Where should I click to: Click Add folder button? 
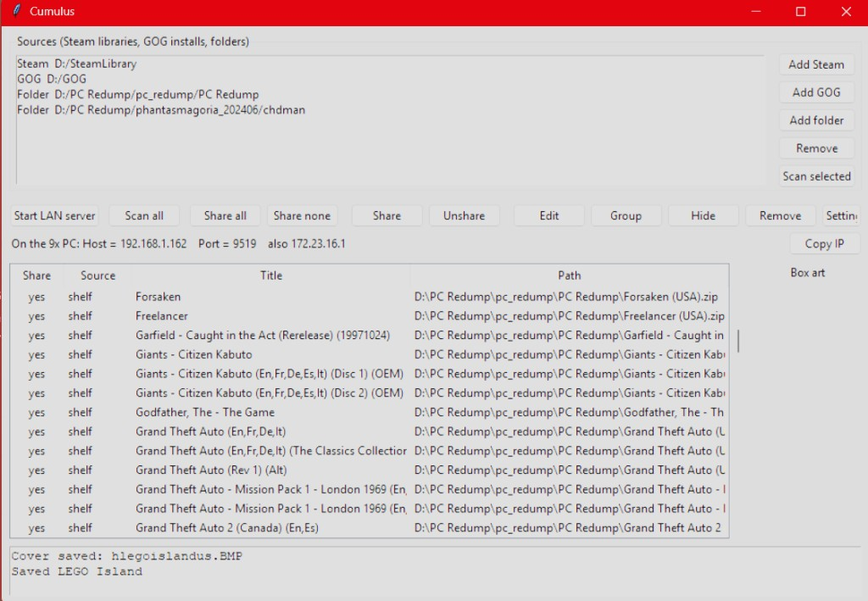click(x=816, y=120)
